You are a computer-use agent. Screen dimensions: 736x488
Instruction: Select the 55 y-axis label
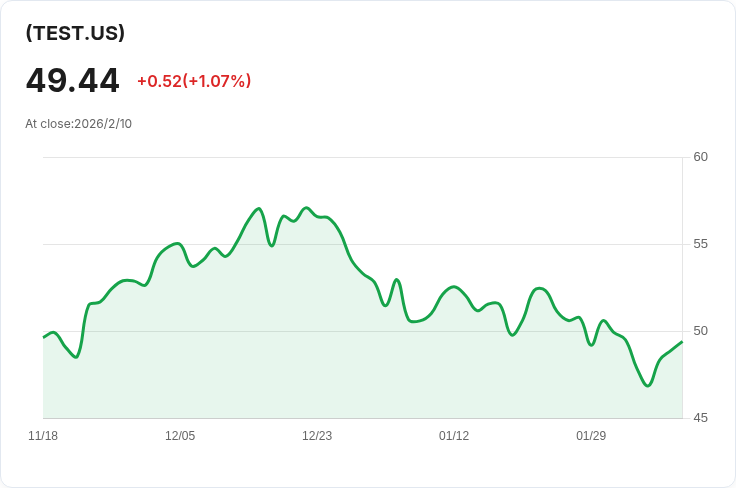(x=700, y=244)
